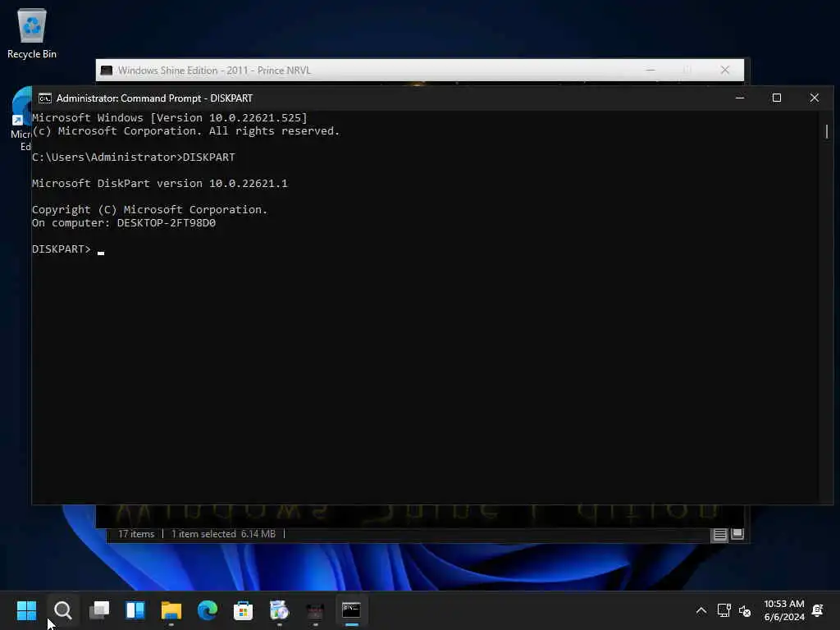Click the Command Prompt vertical scrollbar thumb
The image size is (840, 630).
(827, 131)
